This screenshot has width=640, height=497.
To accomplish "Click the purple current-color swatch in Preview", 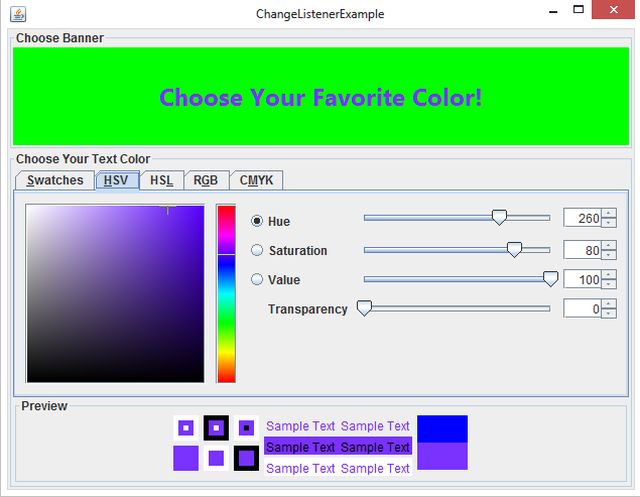I will [442, 456].
